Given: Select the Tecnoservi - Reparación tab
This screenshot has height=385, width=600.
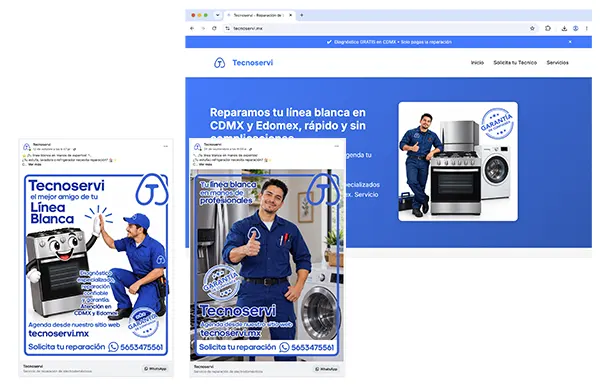Looking at the screenshot, I should (x=259, y=15).
